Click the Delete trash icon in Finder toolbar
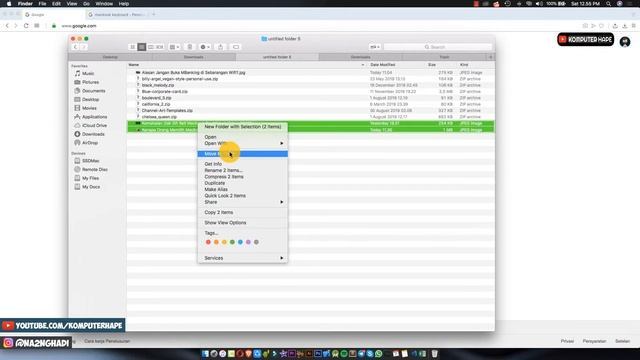This screenshot has width=640, height=360. pyautogui.click(x=190, y=47)
